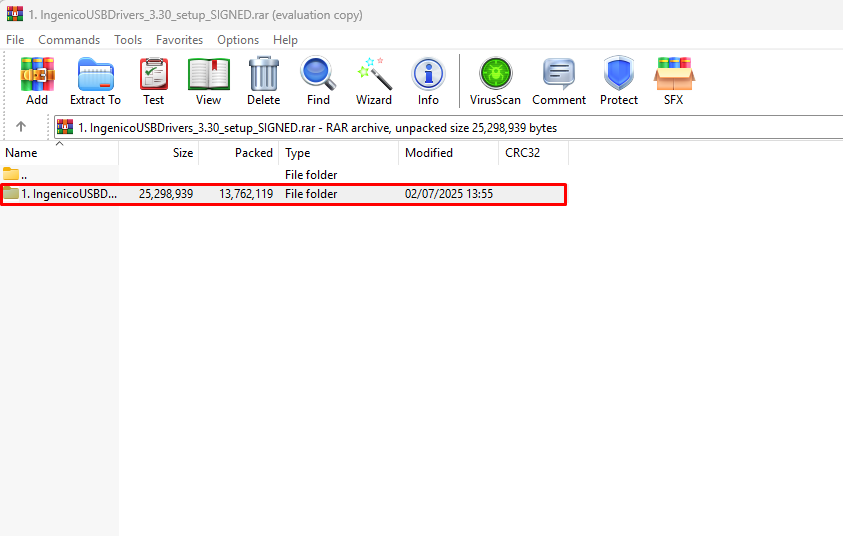Click the Protect shield icon
The image size is (843, 536).
(x=619, y=80)
